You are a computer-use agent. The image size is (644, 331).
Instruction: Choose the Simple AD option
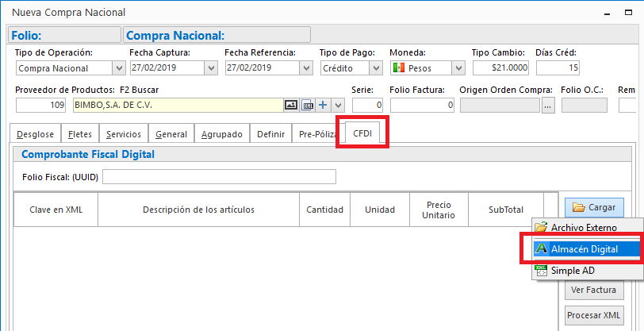coord(572,270)
